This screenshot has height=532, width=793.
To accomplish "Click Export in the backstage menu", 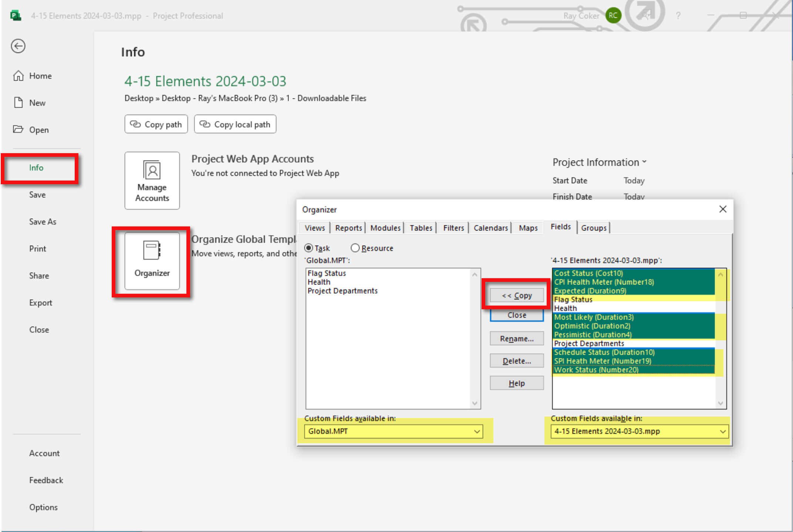I will [40, 303].
